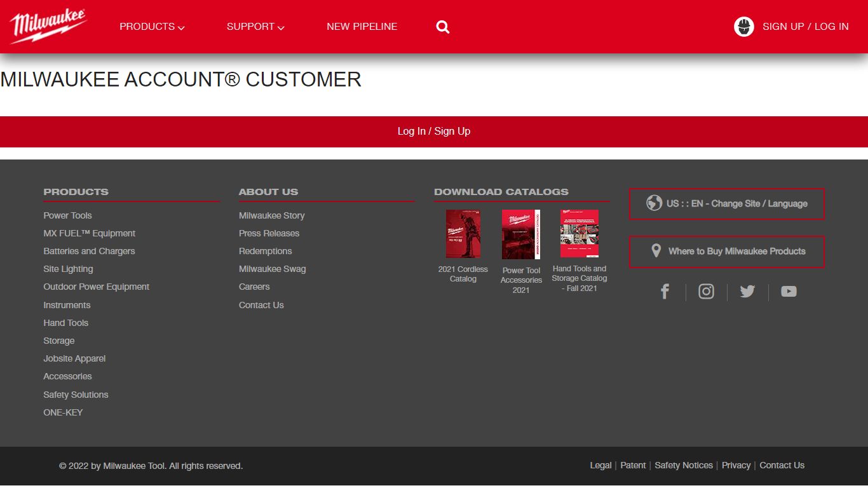Click Hand Tools and Storage Catalog - Fall 2021 caption text
868x488 pixels.
580,278
